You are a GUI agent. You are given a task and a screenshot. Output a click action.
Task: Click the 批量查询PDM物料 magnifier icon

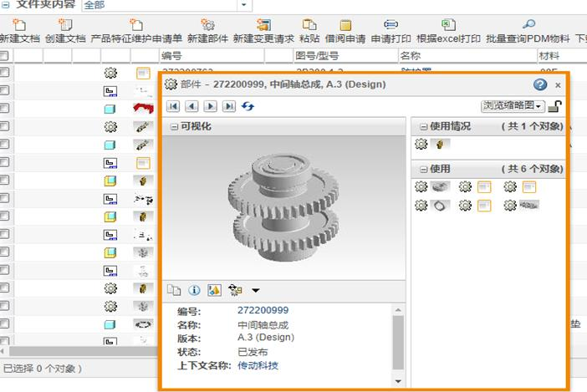528,25
